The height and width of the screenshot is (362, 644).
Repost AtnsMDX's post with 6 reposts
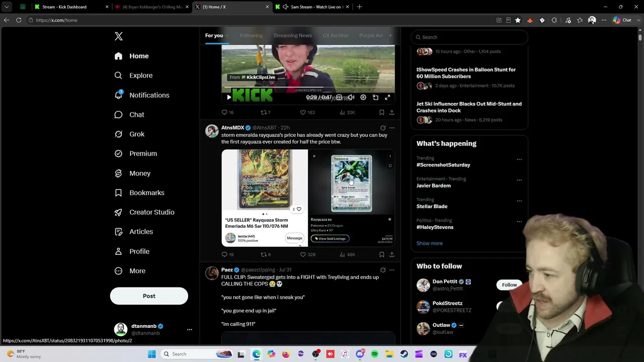(265, 255)
